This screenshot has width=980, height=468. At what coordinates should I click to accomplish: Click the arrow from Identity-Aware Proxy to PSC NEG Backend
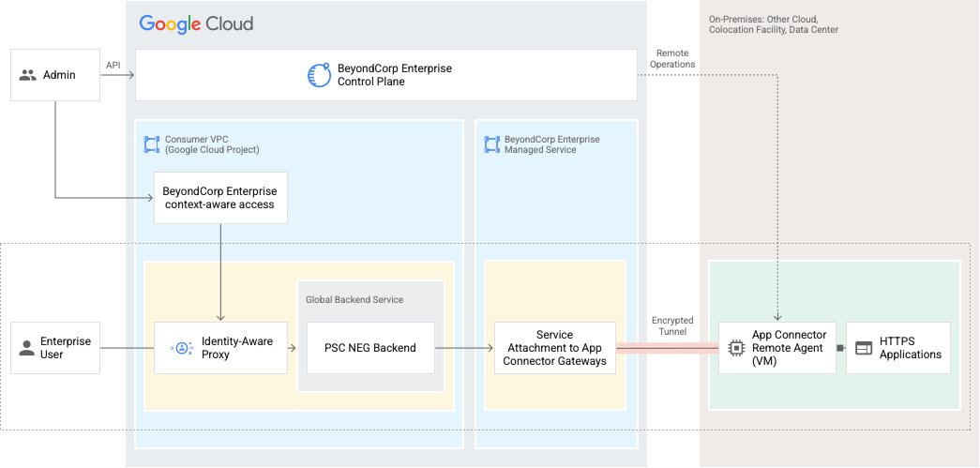pos(293,348)
